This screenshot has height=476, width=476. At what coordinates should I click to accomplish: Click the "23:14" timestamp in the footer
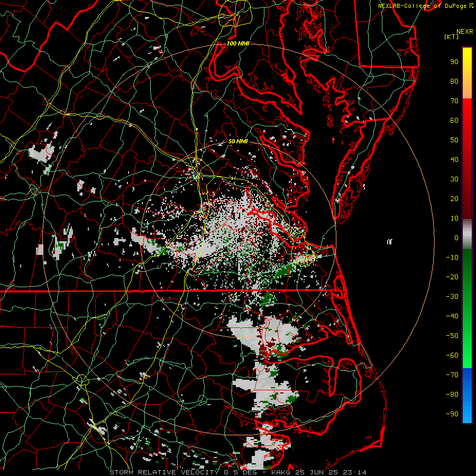point(354,472)
